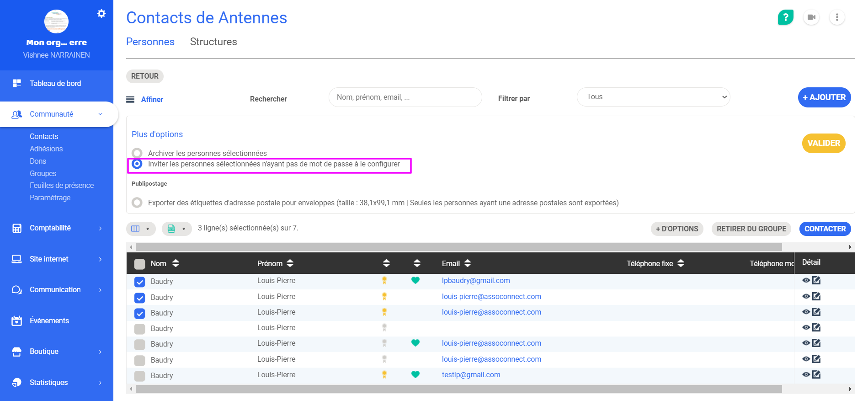
Task: Open the column display dropdown
Action: pyautogui.click(x=141, y=229)
